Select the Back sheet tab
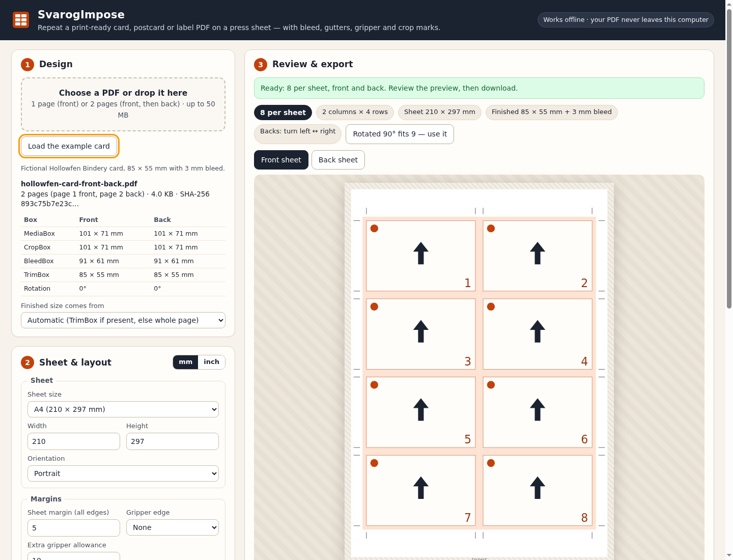Screen dimensions: 733x560 (338, 160)
